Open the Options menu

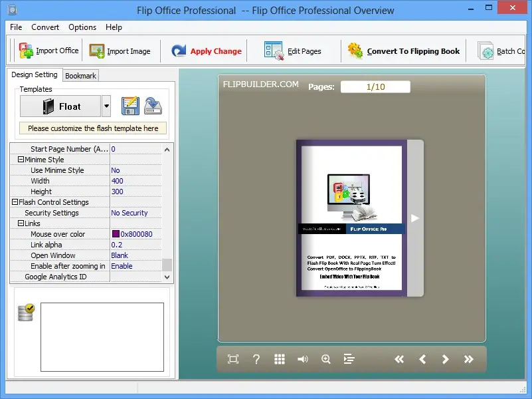pyautogui.click(x=82, y=27)
